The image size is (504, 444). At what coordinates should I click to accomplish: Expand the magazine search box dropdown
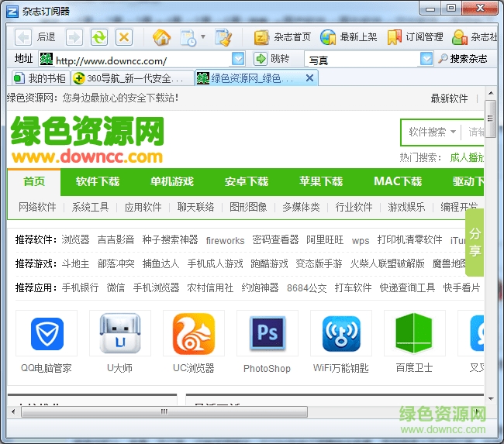click(x=426, y=60)
